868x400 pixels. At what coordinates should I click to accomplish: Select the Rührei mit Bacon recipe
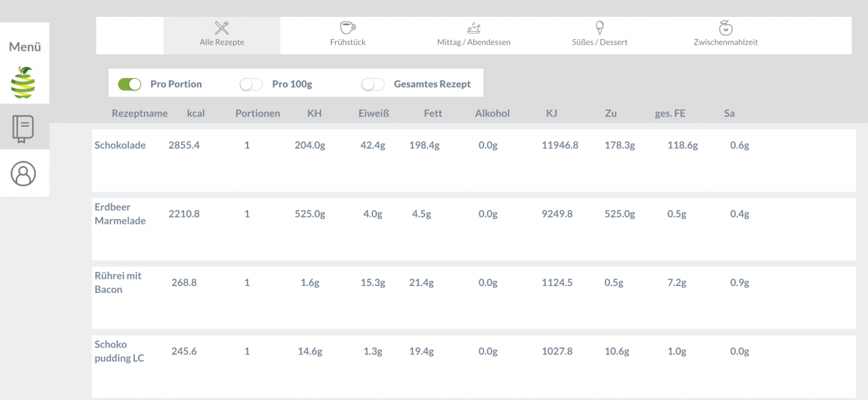[x=118, y=282]
